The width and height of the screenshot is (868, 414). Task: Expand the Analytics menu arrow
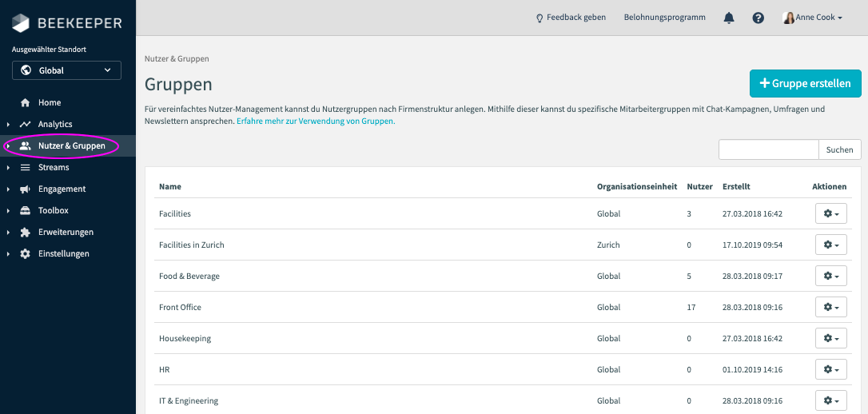point(8,125)
